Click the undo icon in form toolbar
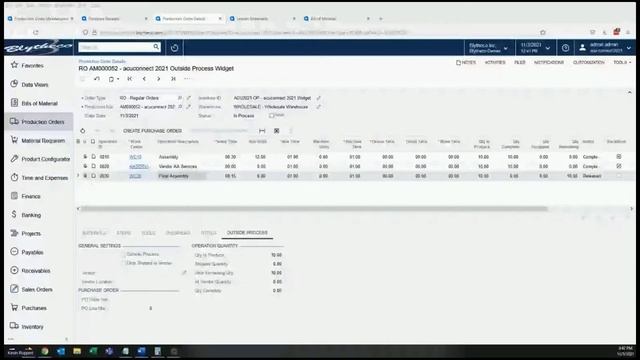 pos(97,79)
